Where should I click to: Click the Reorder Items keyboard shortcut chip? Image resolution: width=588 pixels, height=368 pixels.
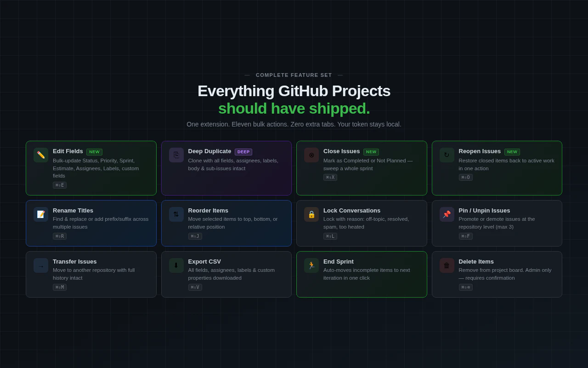pos(195,236)
